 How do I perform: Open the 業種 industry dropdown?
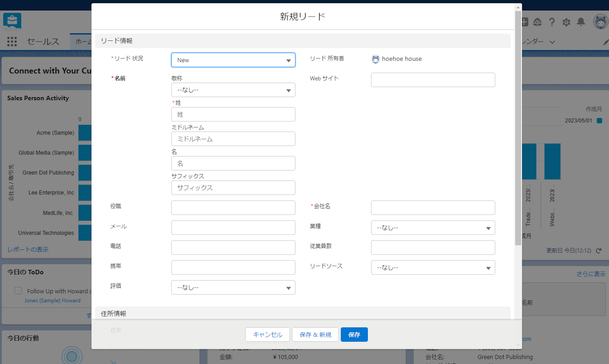(x=433, y=228)
